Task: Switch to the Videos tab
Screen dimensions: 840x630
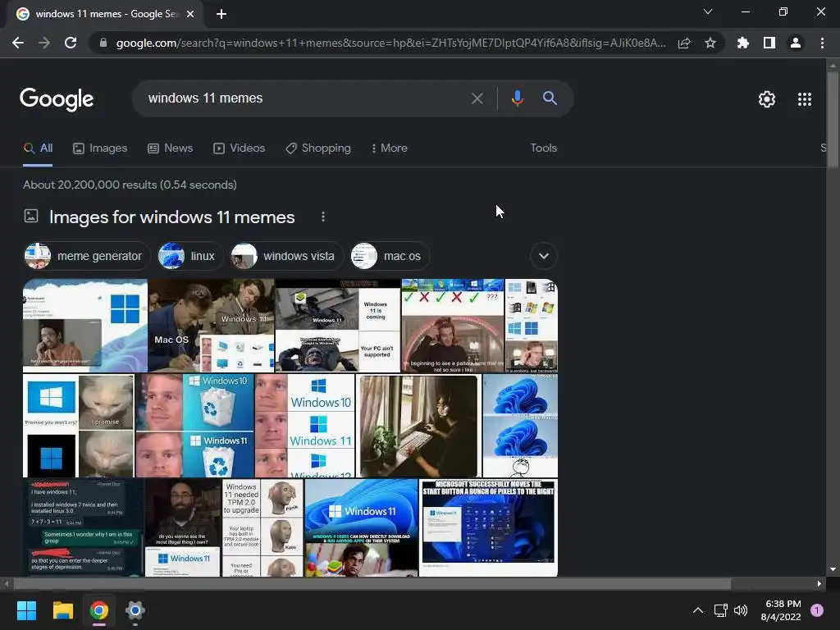Action: (x=239, y=148)
